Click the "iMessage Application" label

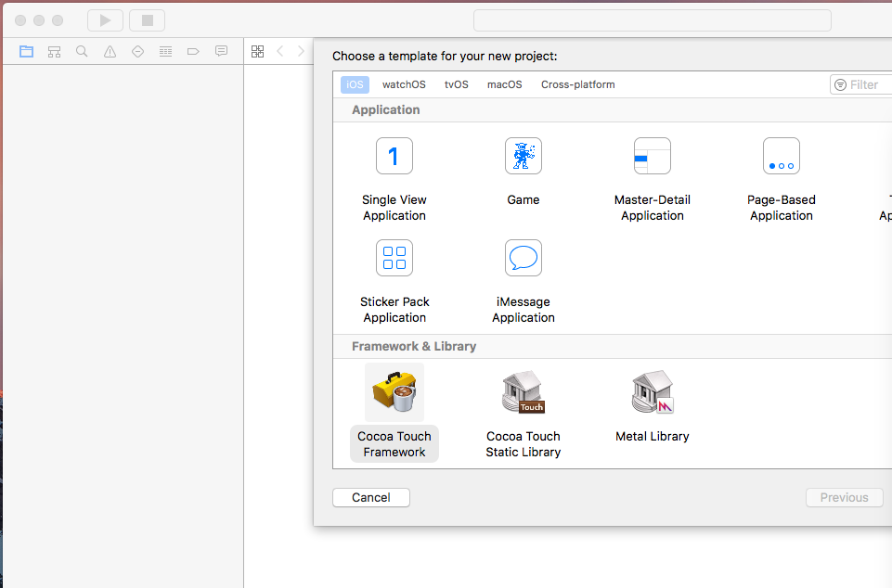pos(524,310)
